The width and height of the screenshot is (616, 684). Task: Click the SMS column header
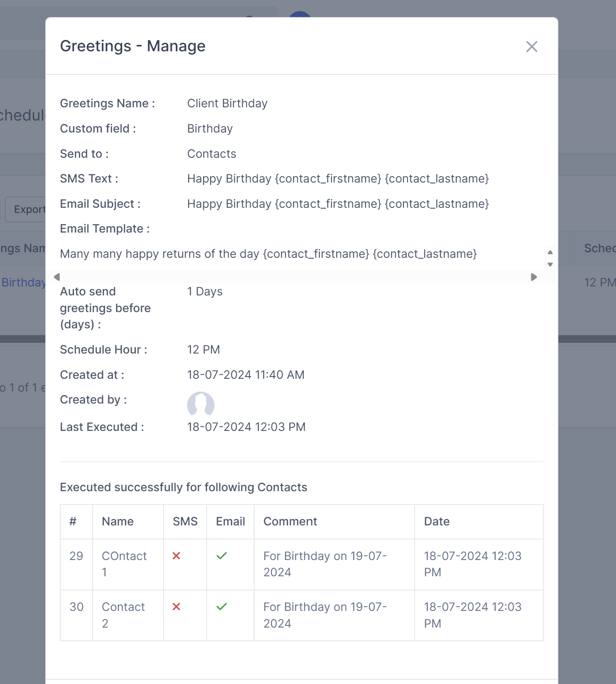[x=185, y=522]
